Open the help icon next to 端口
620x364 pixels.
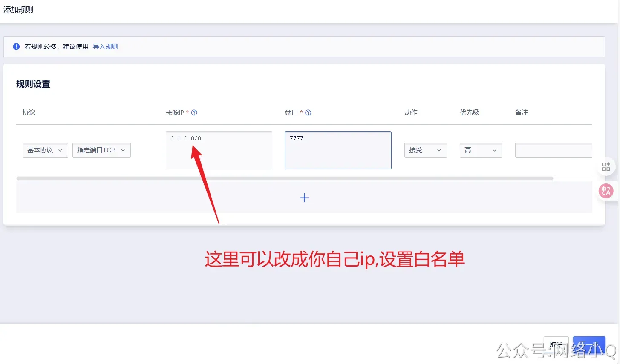(x=308, y=112)
